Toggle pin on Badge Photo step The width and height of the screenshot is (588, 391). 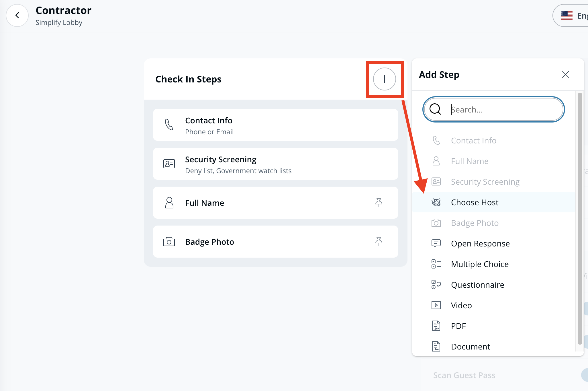tap(379, 242)
